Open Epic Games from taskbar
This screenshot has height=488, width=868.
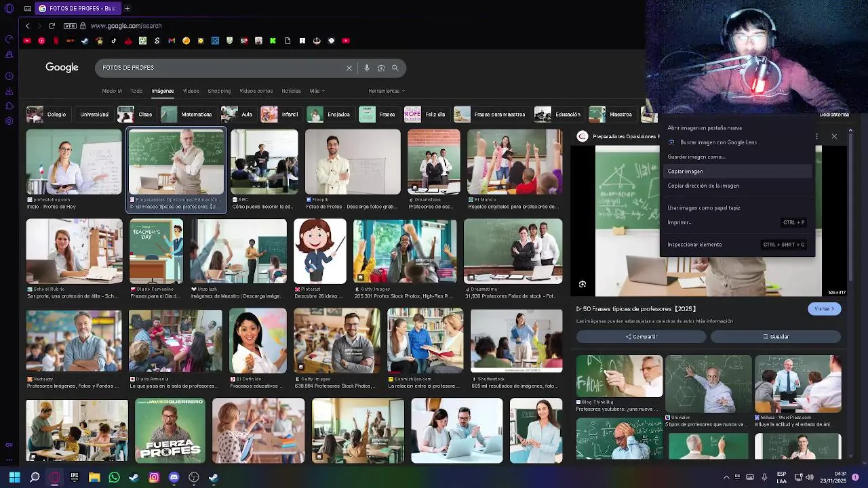(x=75, y=477)
